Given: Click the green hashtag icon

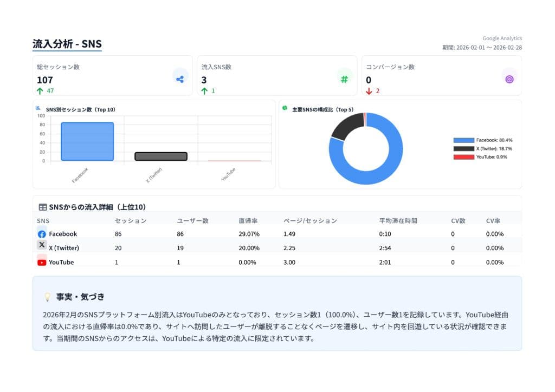Looking at the screenshot, I should point(344,79).
